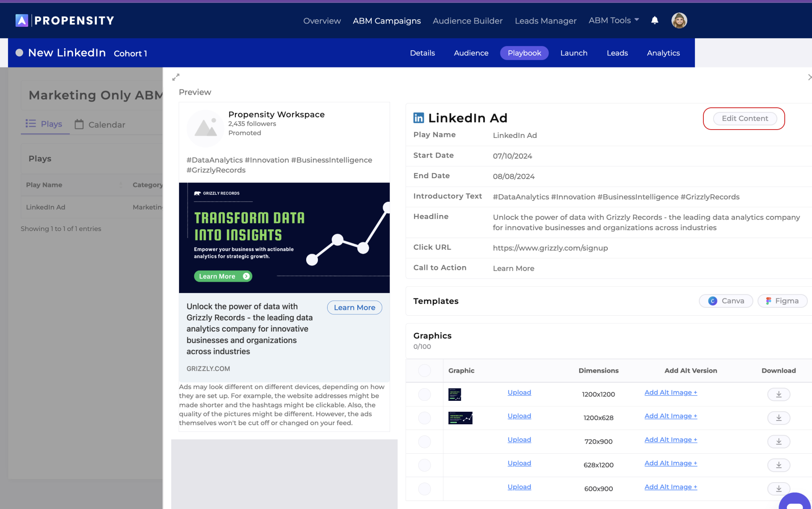
Task: Open the chat widget bubble
Action: (x=795, y=502)
